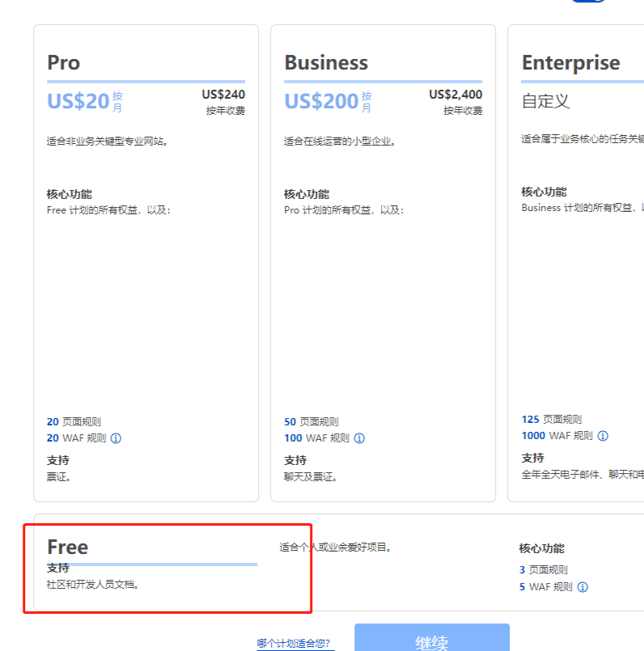The height and width of the screenshot is (651, 644).
Task: View the info icon next to Business 100 WAF 规则
Action: point(359,438)
